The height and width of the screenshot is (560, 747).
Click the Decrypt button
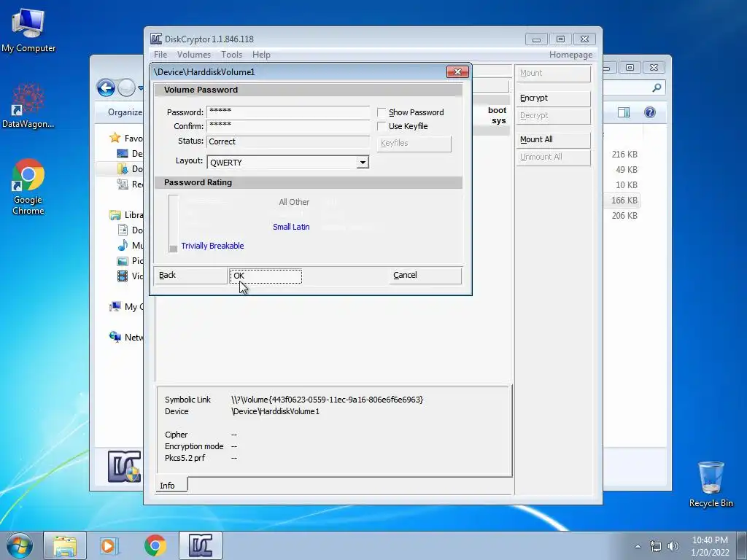coord(553,116)
